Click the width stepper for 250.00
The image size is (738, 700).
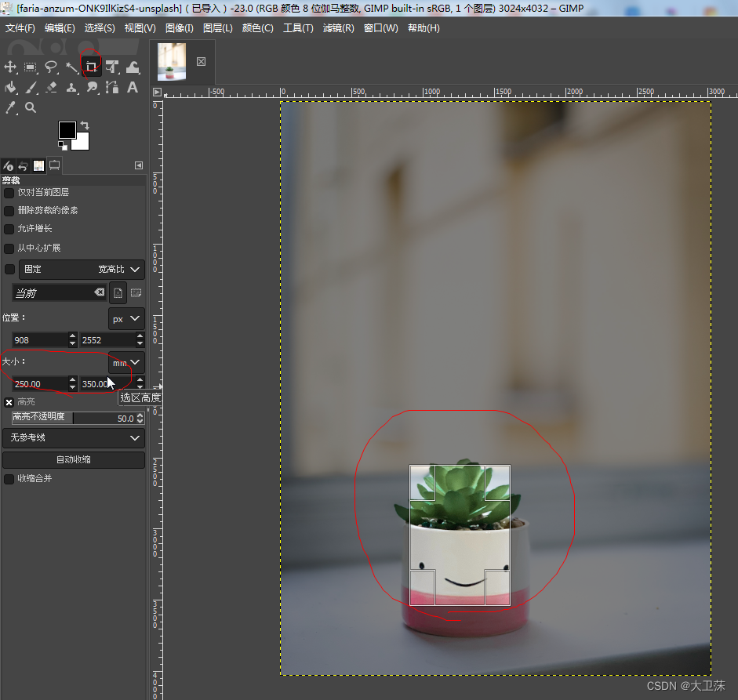tap(72, 383)
